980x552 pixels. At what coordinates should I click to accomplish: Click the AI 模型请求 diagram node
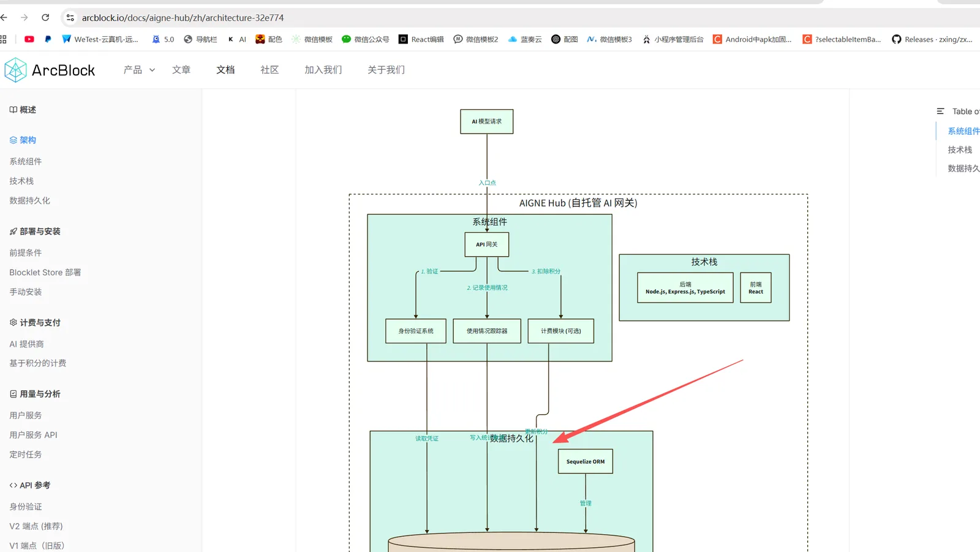(487, 121)
